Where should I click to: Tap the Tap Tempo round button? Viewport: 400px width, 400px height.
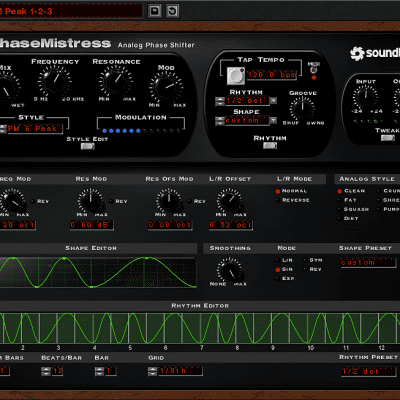tap(236, 76)
